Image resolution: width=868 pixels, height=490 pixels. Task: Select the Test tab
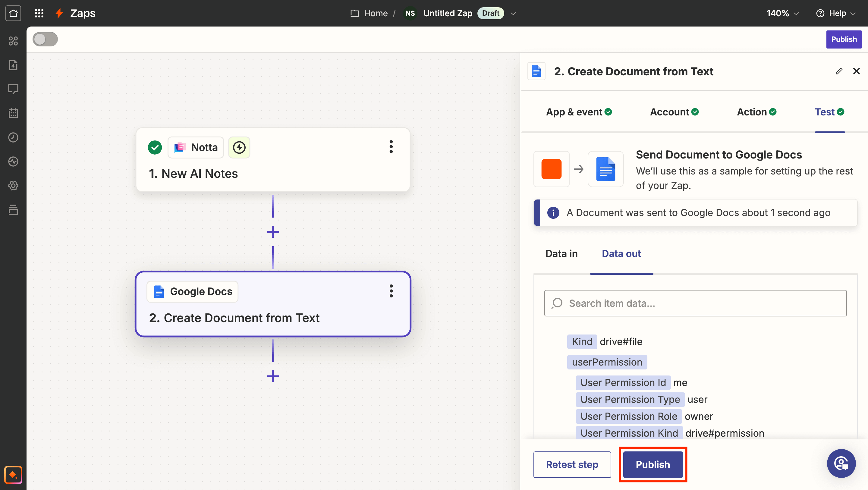829,112
